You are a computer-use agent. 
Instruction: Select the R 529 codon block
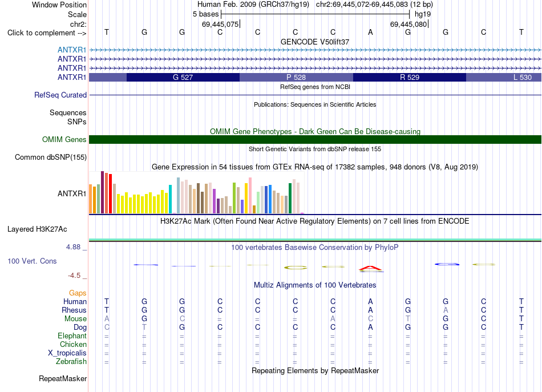[x=409, y=78]
